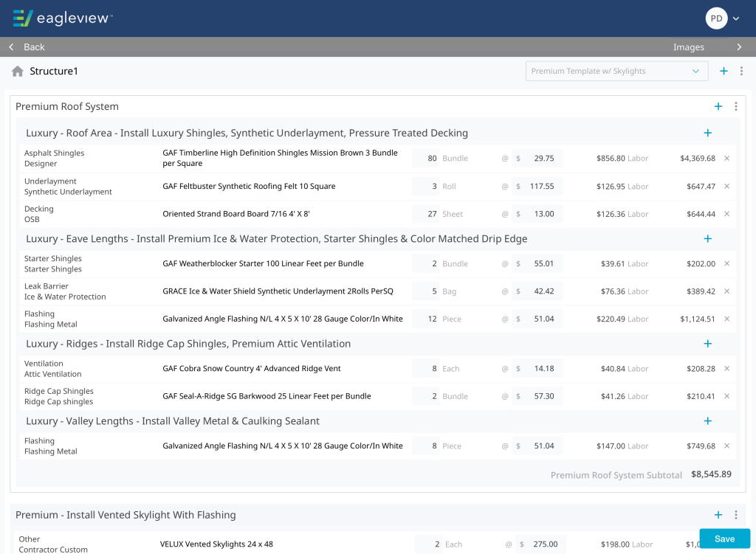Add to Premium Roof System with plus
The height and width of the screenshot is (554, 756).
(x=718, y=106)
